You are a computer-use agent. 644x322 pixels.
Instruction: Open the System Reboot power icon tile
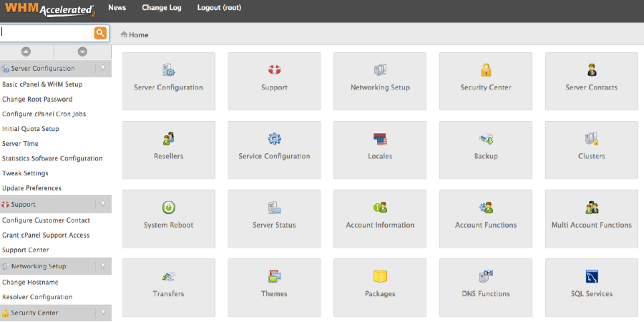[168, 218]
